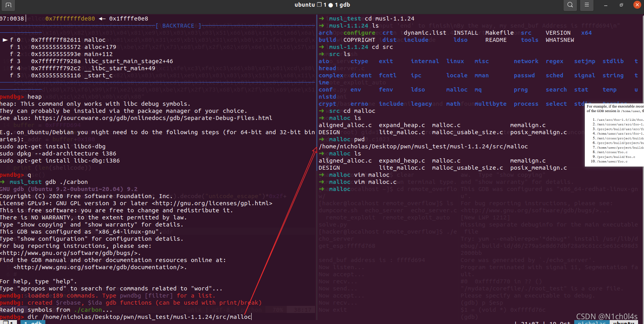This screenshot has width=644, height=324.
Task: Select backtrace frame main+112
Action: point(62,54)
